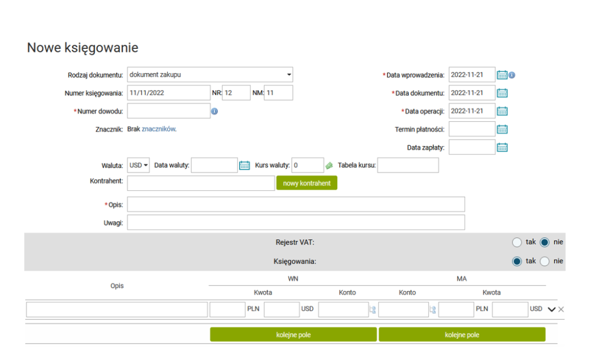Open the Waluta currency dropdown

click(138, 166)
